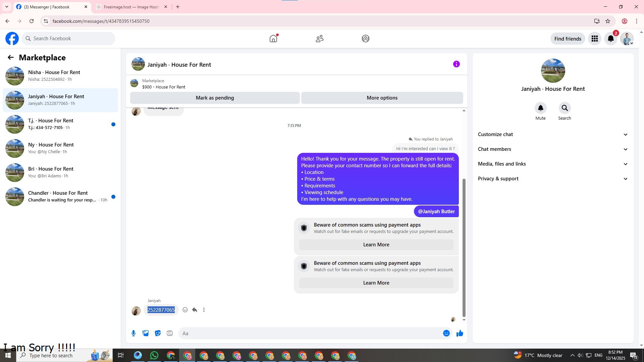This screenshot has height=362, width=644.
Task: Toggle conversation information panel icon
Action: [456, 64]
